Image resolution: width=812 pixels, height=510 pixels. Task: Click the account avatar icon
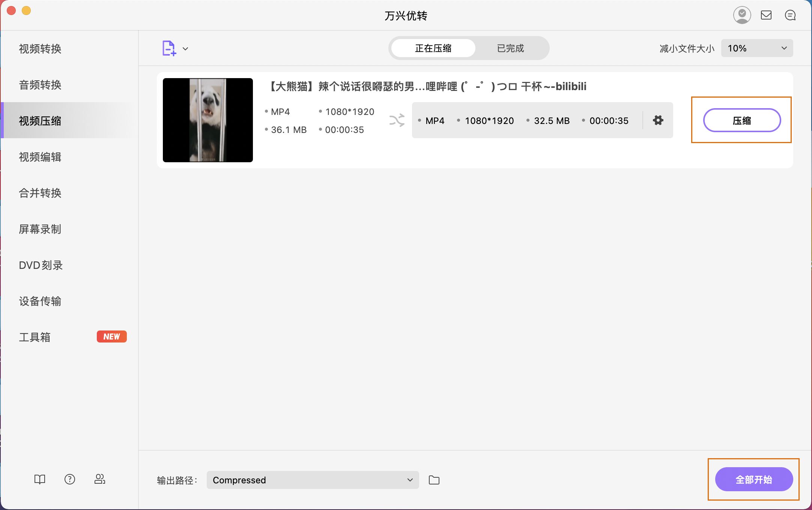(x=742, y=15)
